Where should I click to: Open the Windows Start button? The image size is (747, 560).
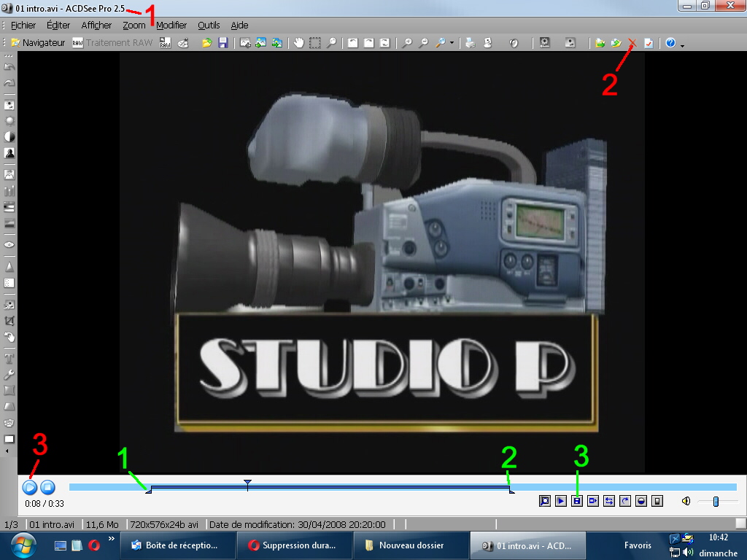23,545
